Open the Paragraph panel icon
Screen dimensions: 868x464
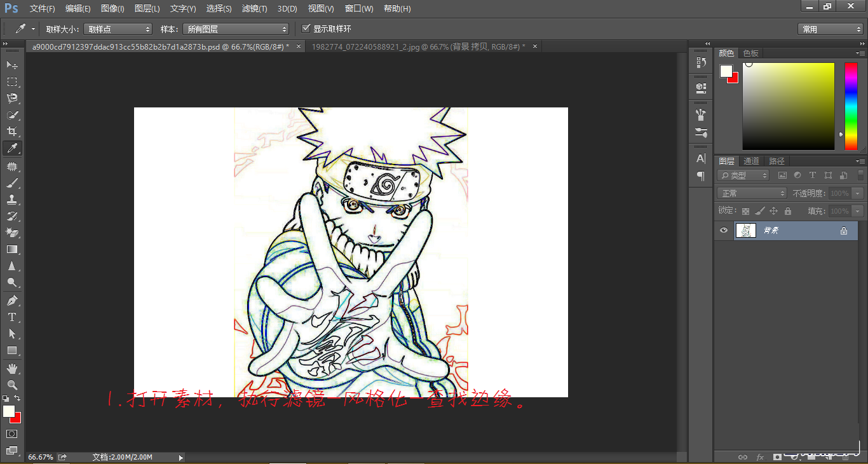[x=701, y=175]
